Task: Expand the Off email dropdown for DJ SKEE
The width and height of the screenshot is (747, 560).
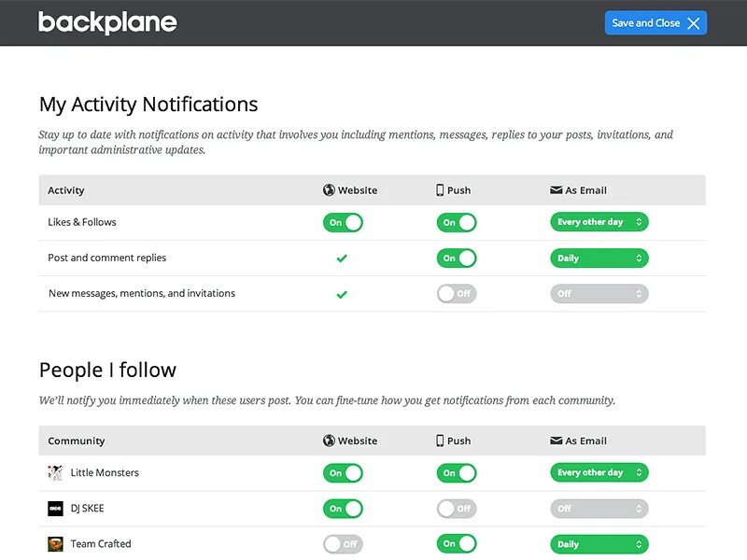Action: pyautogui.click(x=599, y=509)
